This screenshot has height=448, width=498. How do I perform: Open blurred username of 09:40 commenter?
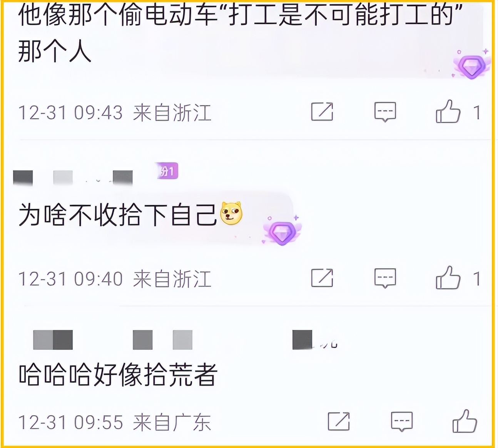point(73,177)
